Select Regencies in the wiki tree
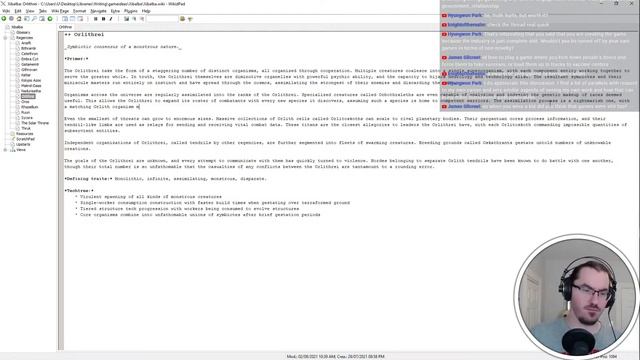The image size is (640, 360). pyautogui.click(x=24, y=38)
